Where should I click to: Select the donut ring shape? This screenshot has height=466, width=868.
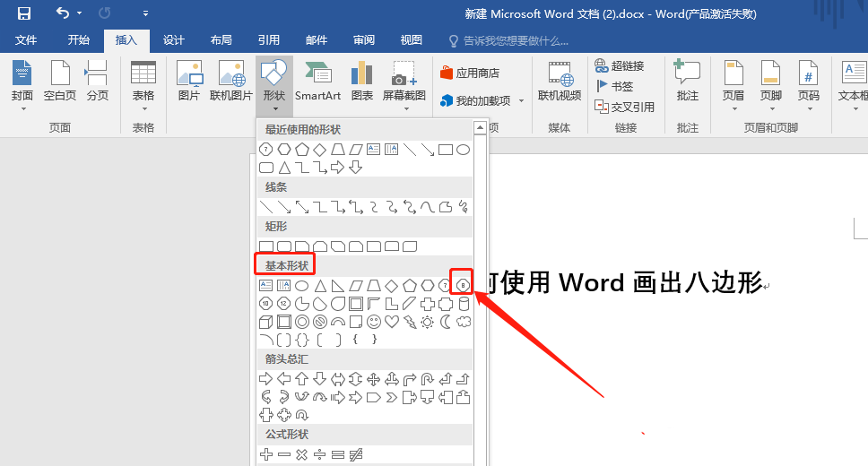[301, 322]
